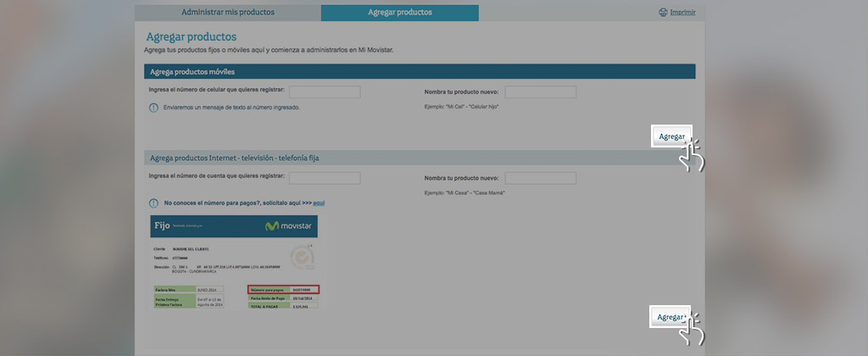Click the 'Enviaremos un mensaje de texto' notice

231,108
